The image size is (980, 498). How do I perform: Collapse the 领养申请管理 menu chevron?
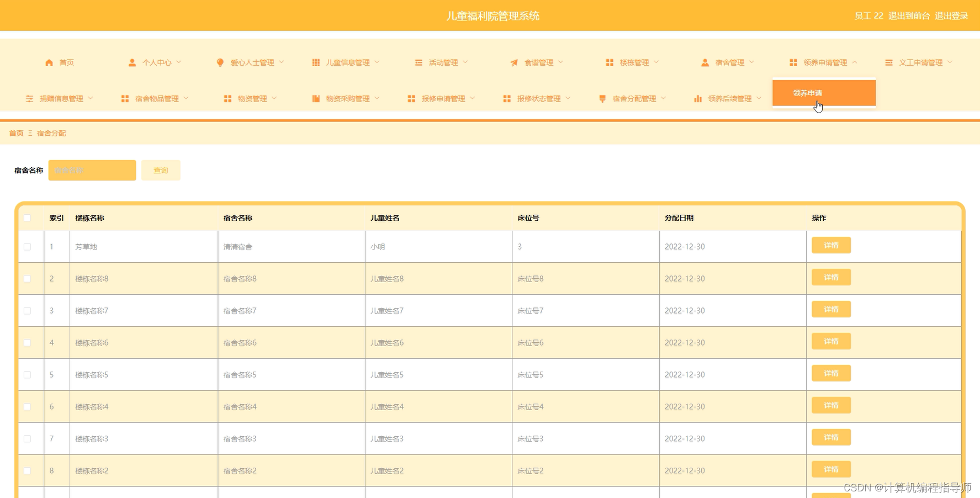(855, 62)
